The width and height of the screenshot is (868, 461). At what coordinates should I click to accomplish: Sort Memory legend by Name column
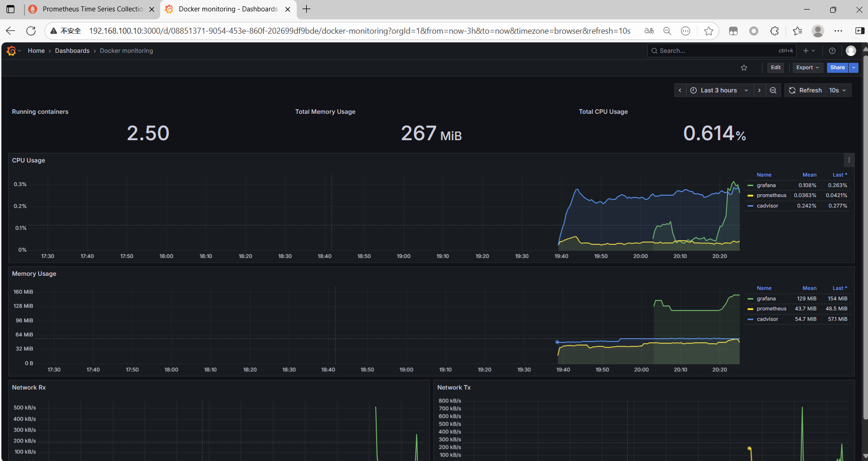(x=764, y=288)
